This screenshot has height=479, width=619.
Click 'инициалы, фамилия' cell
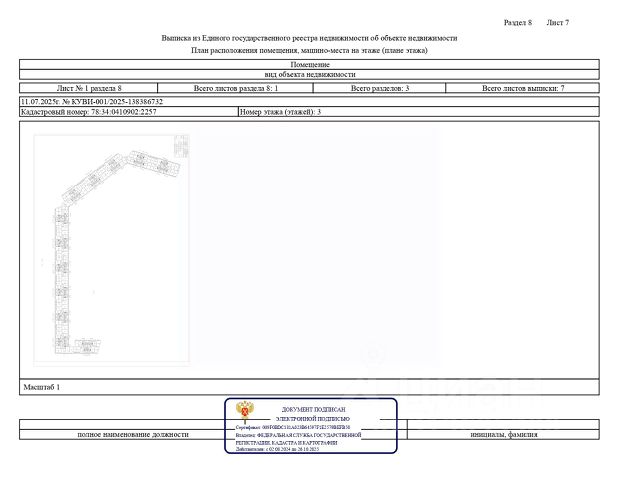tap(504, 434)
